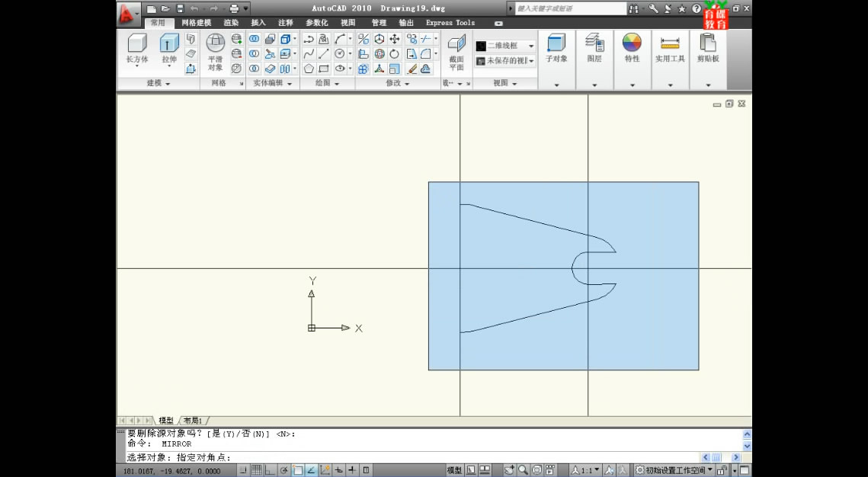Select the Box (长方体) modeling tool
Screen dimensions: 868x477
click(136, 49)
